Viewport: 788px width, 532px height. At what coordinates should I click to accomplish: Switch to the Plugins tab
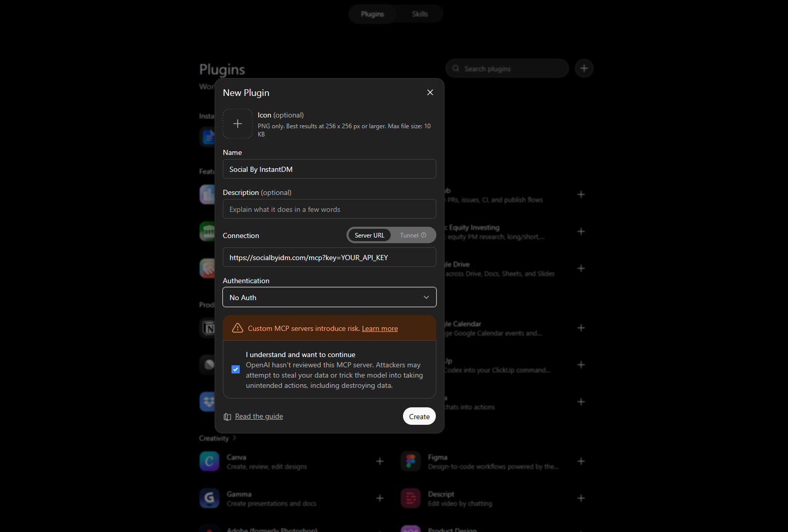tap(372, 14)
